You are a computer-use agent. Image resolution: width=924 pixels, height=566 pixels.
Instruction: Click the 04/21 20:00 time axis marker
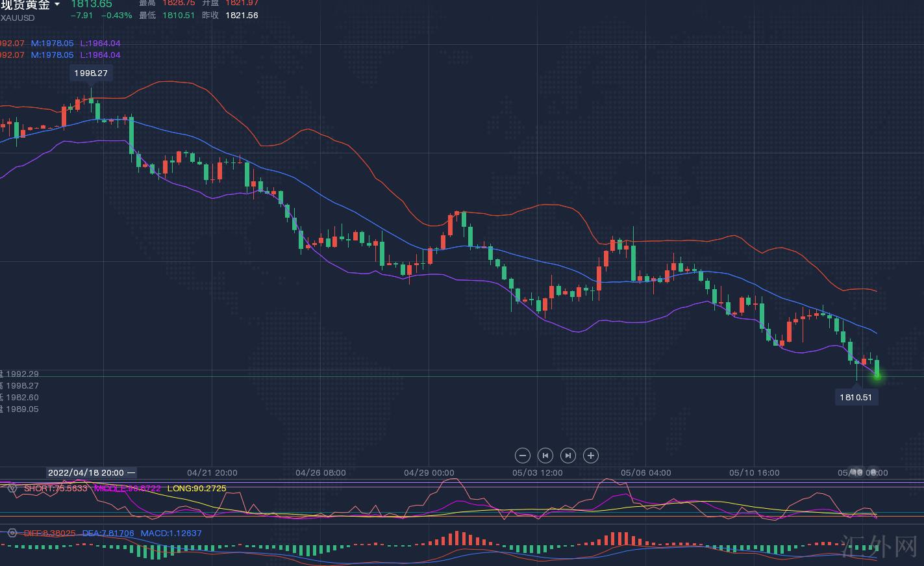212,472
